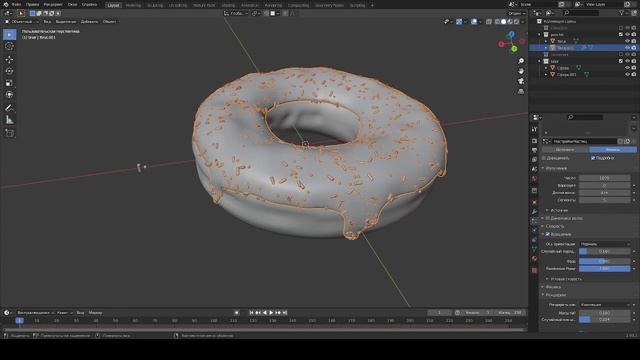The image size is (640, 360).
Task: Select the Measure tool
Action: tap(9, 120)
